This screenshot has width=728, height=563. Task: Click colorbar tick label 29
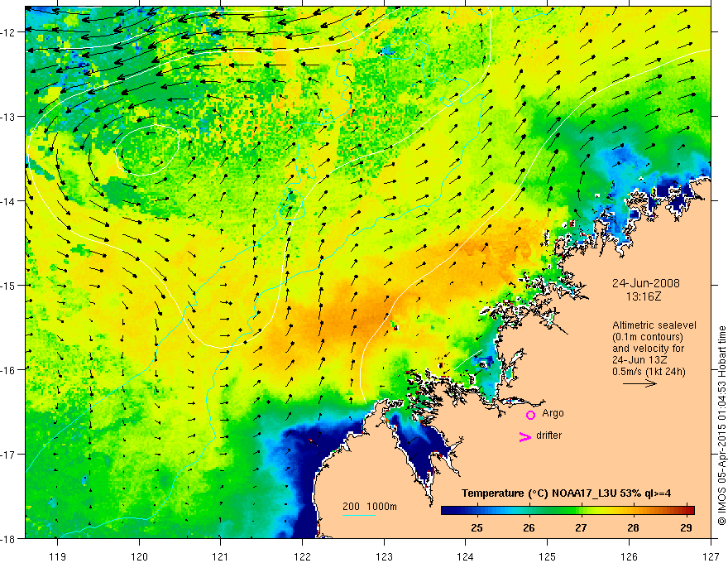coord(686,527)
